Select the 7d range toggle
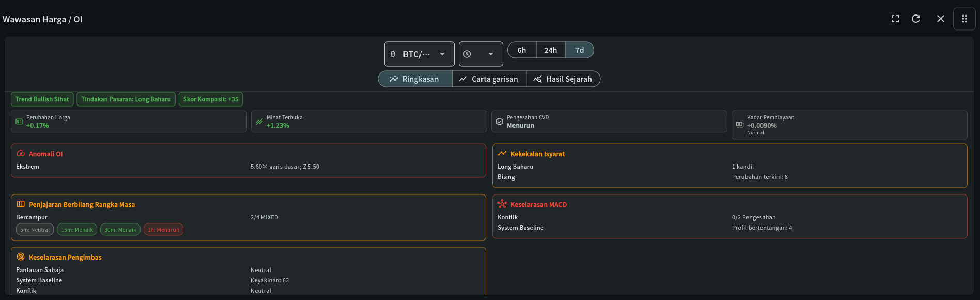 [580, 50]
